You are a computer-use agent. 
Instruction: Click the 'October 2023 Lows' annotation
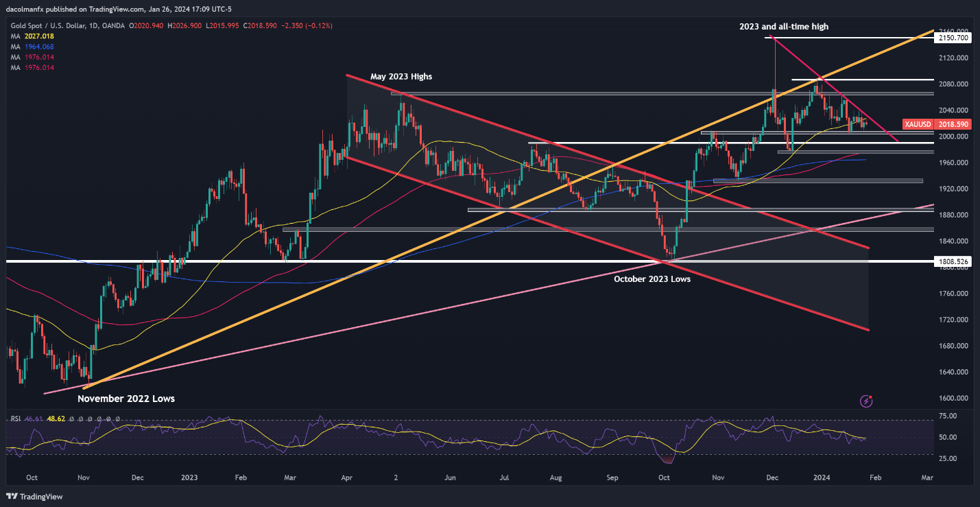[x=652, y=279]
